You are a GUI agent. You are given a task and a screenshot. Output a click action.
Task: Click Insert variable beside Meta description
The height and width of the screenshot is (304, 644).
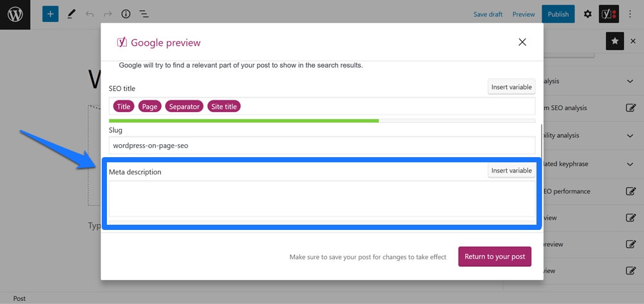(x=511, y=171)
